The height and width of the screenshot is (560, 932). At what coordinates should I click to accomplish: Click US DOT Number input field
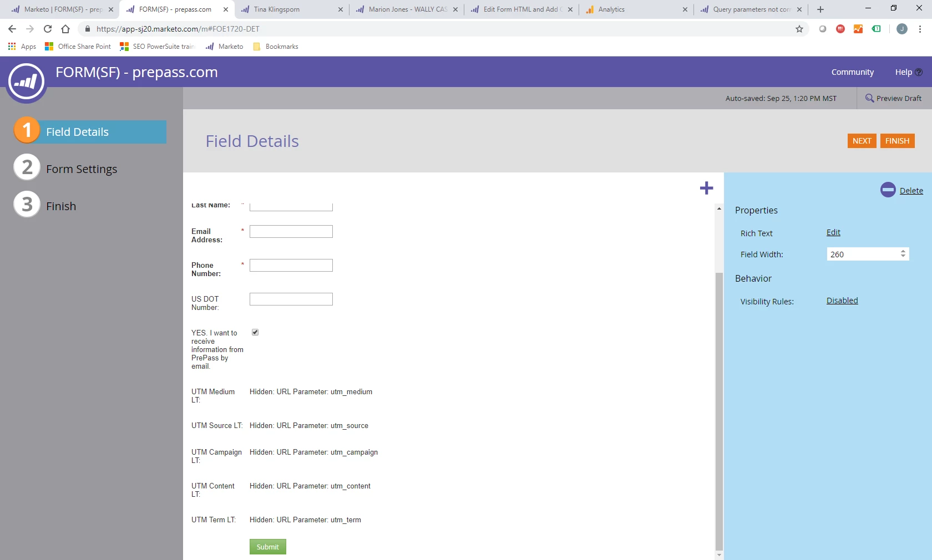click(291, 299)
